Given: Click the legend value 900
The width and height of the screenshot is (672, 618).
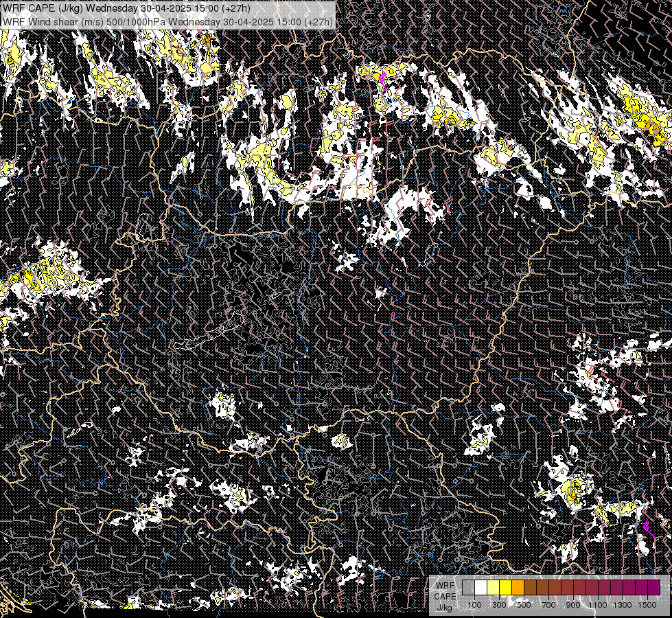Looking at the screenshot, I should pyautogui.click(x=573, y=605).
